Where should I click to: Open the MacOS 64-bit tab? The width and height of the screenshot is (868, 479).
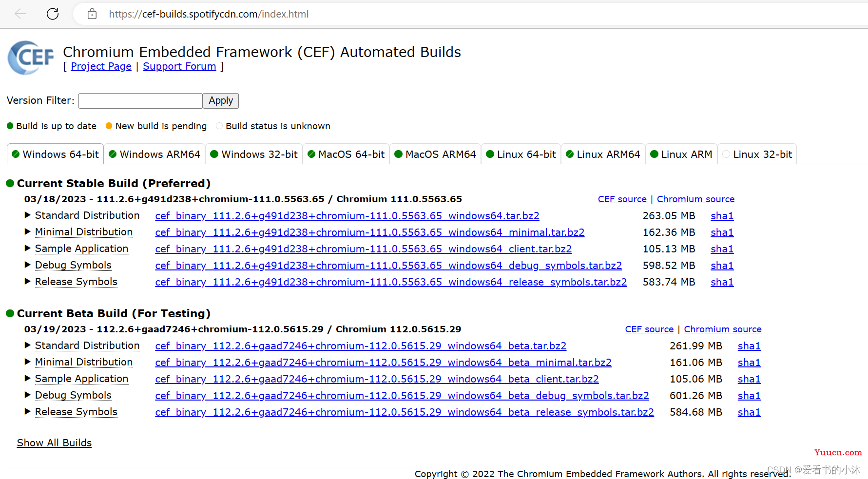(x=346, y=154)
